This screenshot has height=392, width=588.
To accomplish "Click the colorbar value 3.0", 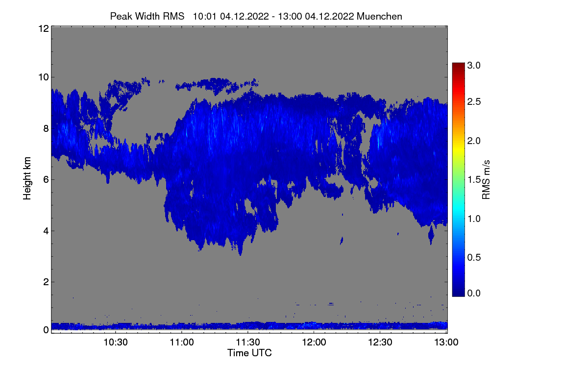I will 474,65.
